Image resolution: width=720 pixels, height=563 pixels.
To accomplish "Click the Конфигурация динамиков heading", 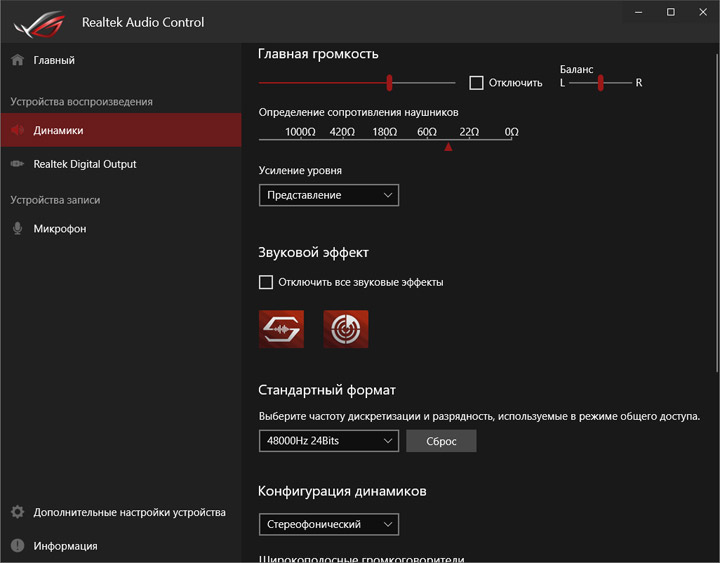I will pos(342,491).
